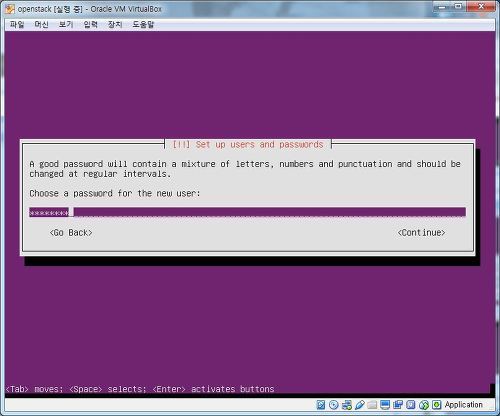This screenshot has height=416, width=500.
Task: Click the VirtualBox icon in title bar
Action: point(10,9)
